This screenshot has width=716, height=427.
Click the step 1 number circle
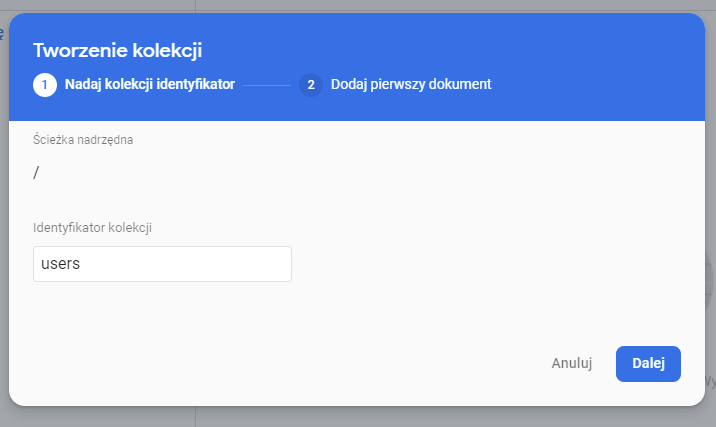(x=44, y=85)
